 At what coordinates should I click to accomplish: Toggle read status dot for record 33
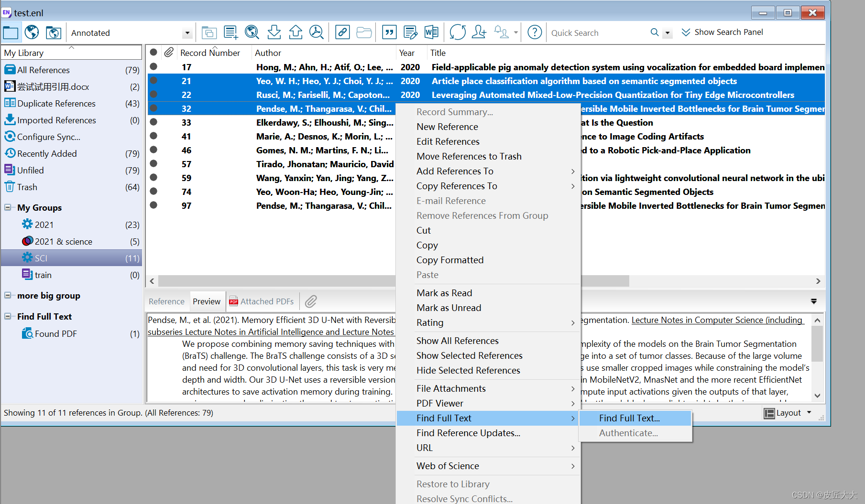pos(153,122)
